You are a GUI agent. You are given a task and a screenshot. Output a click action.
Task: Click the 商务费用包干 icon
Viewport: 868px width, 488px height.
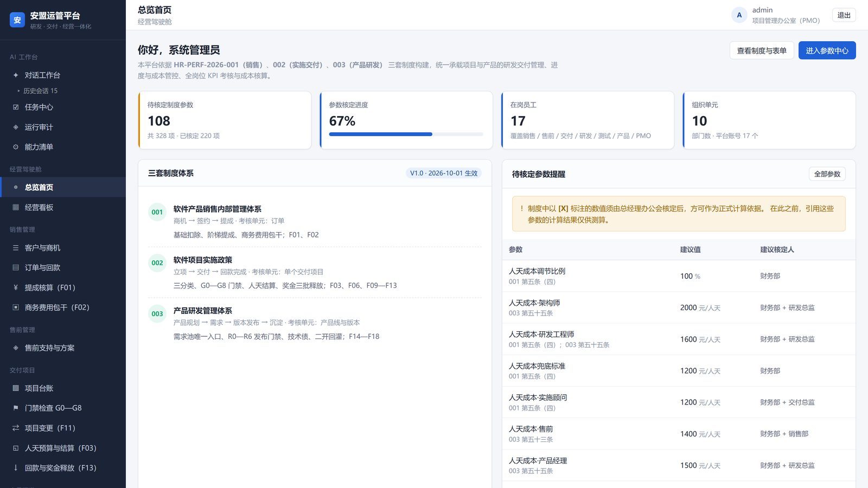[x=16, y=307]
